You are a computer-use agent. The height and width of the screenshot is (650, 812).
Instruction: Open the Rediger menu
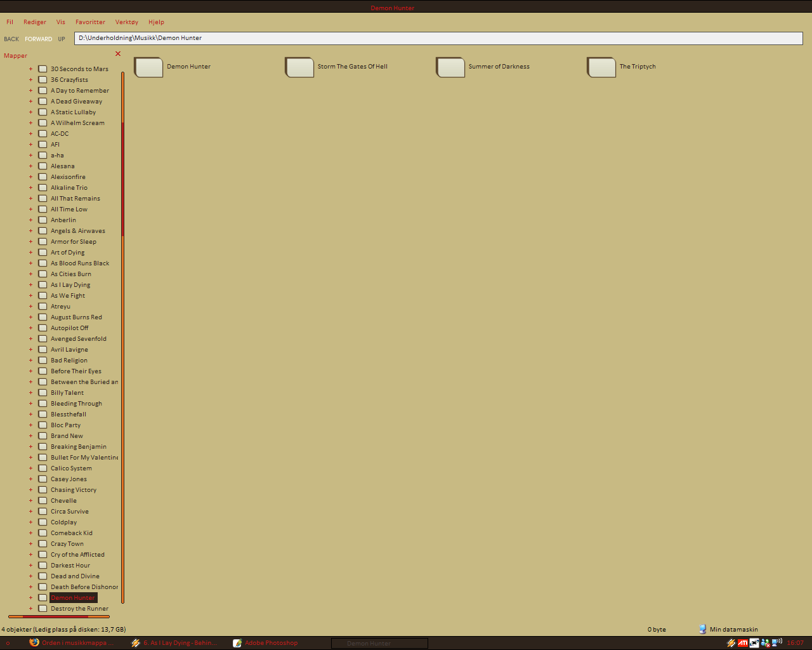(35, 22)
